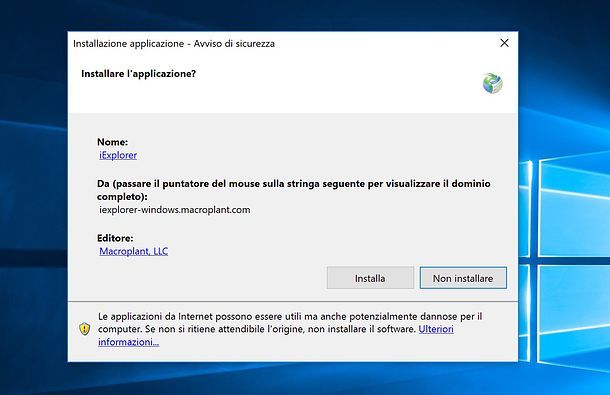The height and width of the screenshot is (395, 610).
Task: Click the Installa button
Action: 370,278
